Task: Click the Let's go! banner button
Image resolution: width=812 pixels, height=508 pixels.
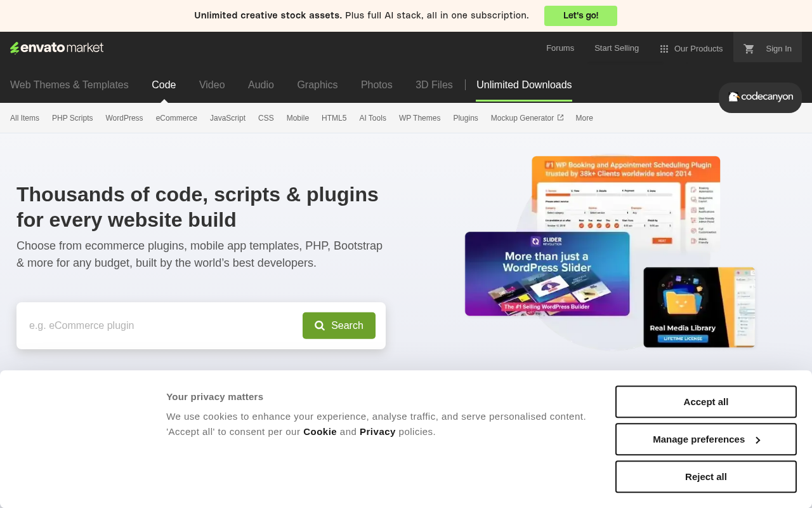Action: tap(580, 16)
